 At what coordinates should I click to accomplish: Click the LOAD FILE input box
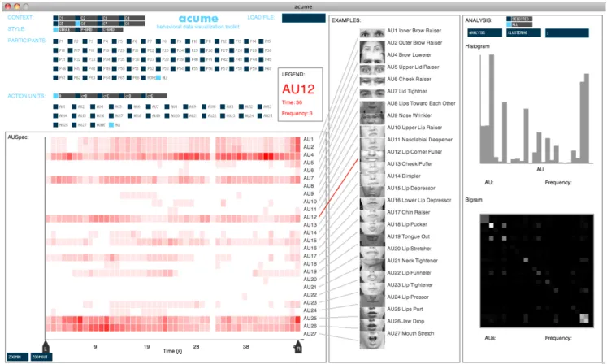point(304,18)
